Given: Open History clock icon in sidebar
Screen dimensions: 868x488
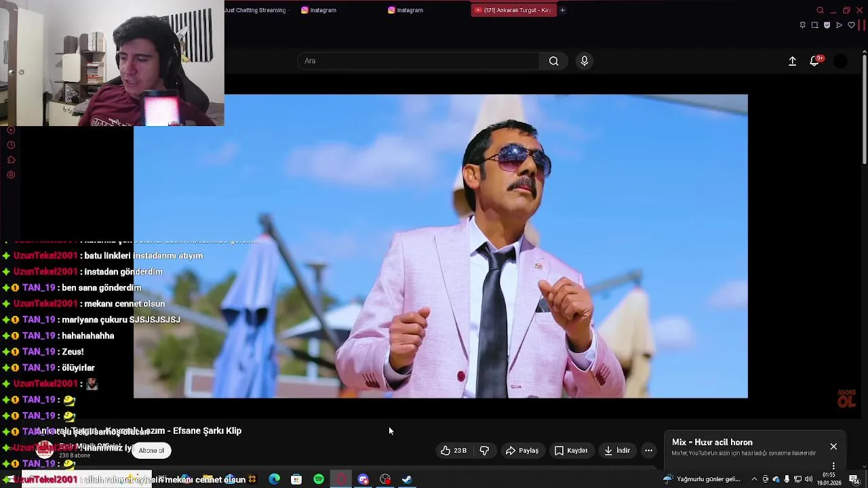Looking at the screenshot, I should [11, 145].
